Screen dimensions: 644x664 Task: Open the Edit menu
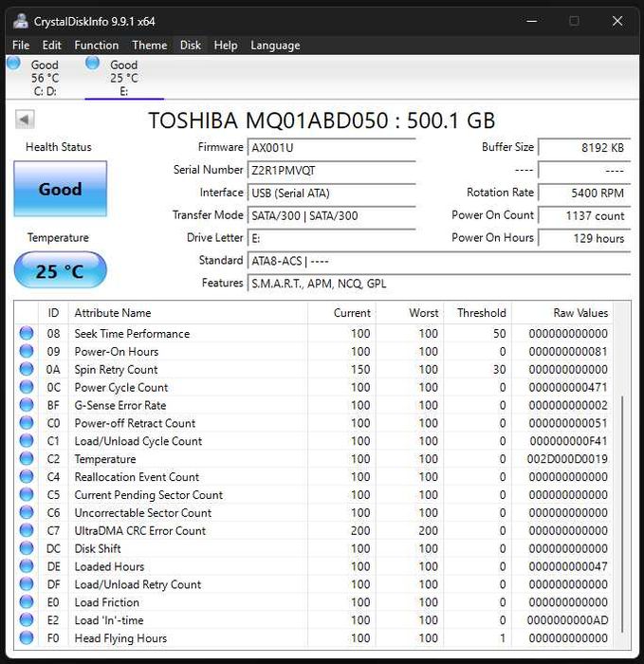(51, 45)
